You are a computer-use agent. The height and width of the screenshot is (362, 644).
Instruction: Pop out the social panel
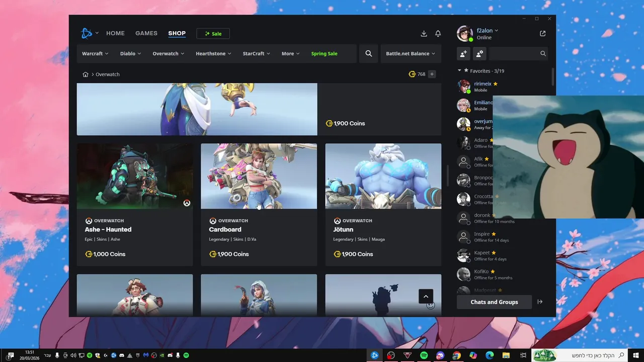(x=542, y=34)
